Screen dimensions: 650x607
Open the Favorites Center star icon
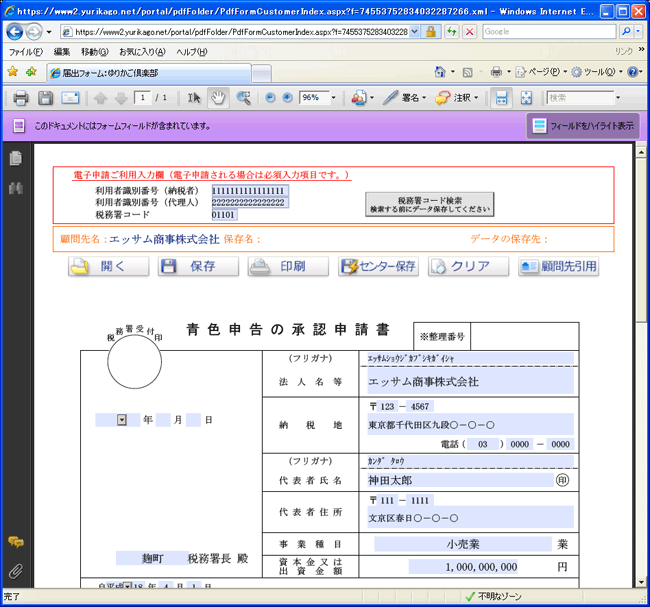pyautogui.click(x=13, y=72)
